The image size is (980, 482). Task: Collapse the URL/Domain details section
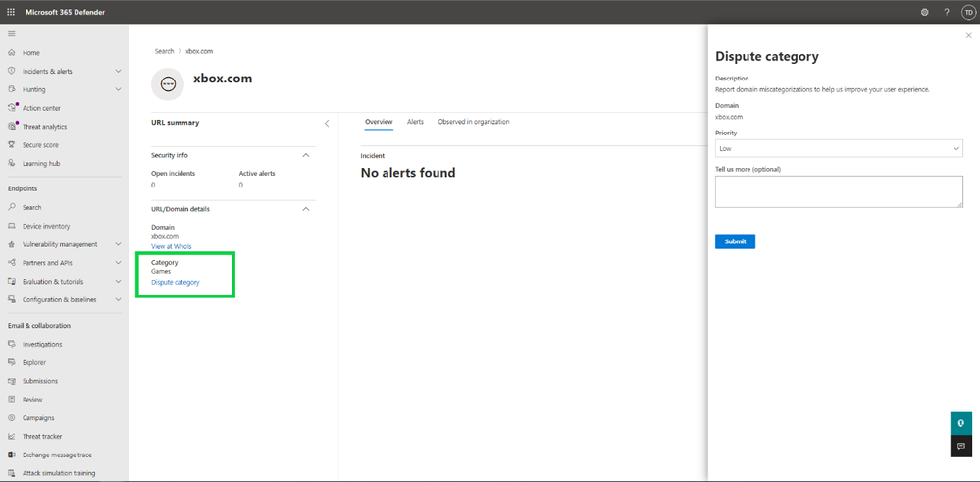pyautogui.click(x=306, y=209)
